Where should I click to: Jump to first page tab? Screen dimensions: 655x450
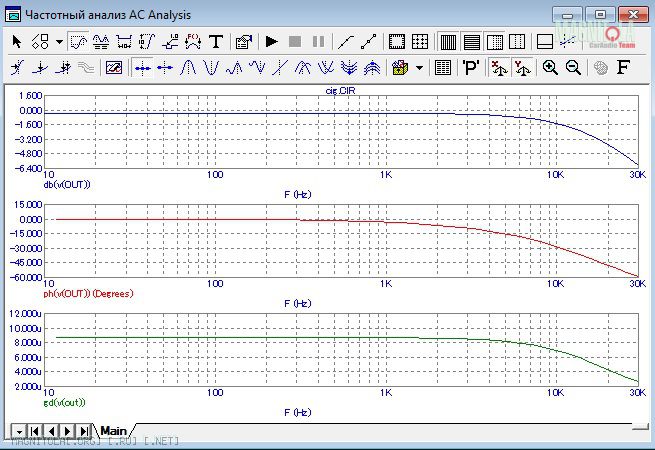coord(35,431)
